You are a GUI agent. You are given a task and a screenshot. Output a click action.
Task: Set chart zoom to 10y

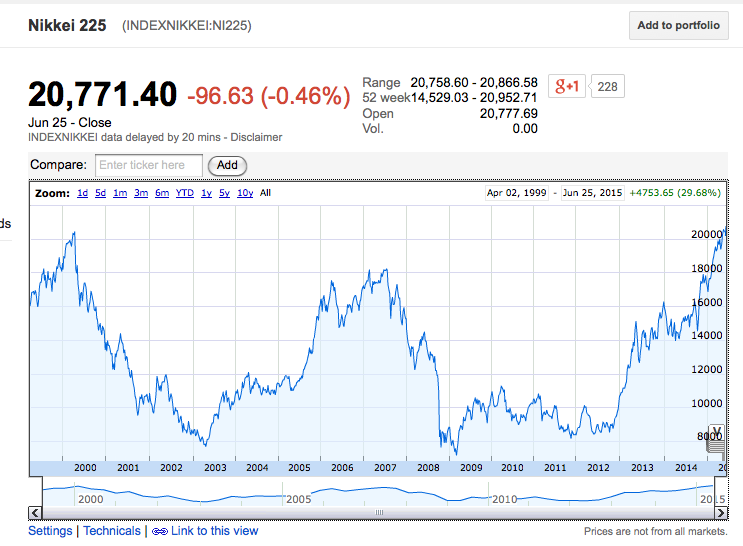(245, 193)
